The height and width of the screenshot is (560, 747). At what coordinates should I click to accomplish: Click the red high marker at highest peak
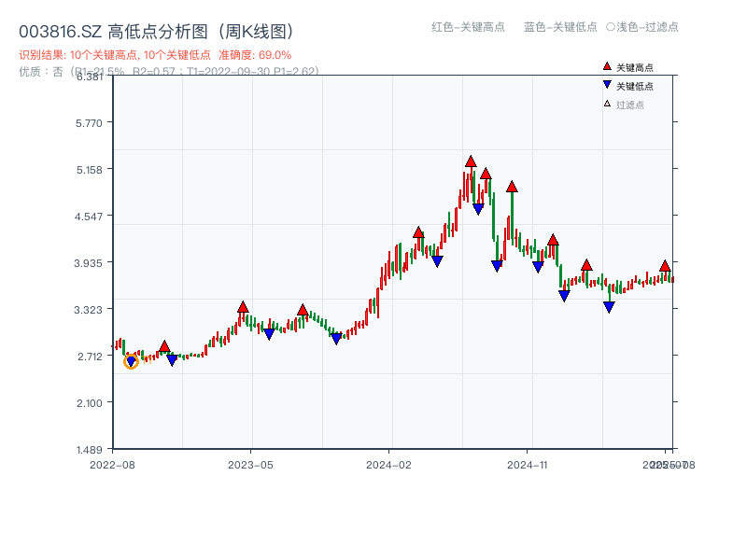pyautogui.click(x=471, y=161)
